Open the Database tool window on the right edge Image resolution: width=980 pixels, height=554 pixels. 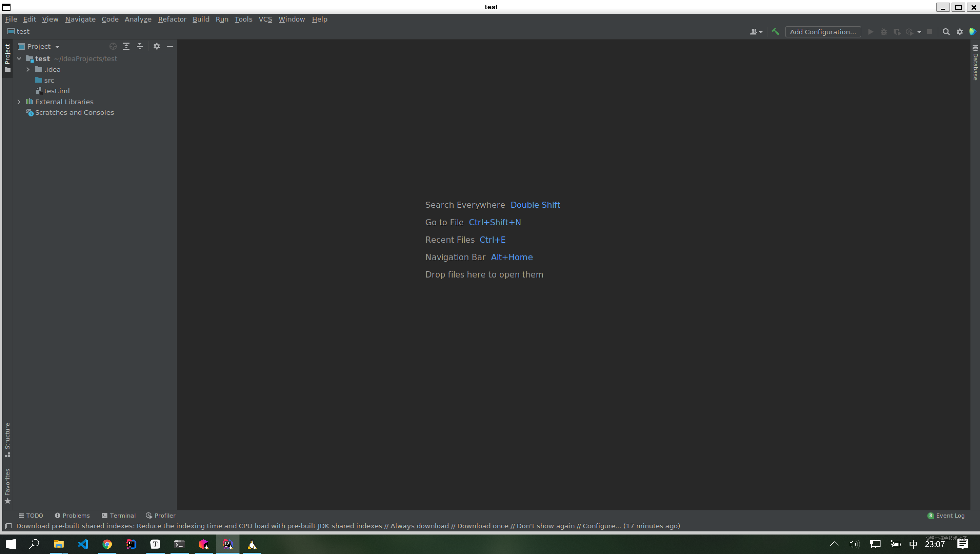coord(975,62)
